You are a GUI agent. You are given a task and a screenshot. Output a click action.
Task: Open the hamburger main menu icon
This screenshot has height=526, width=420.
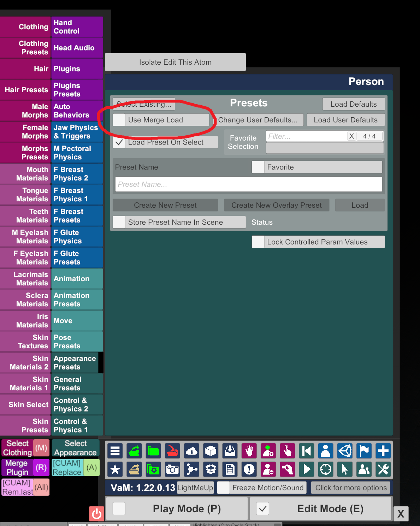click(115, 451)
